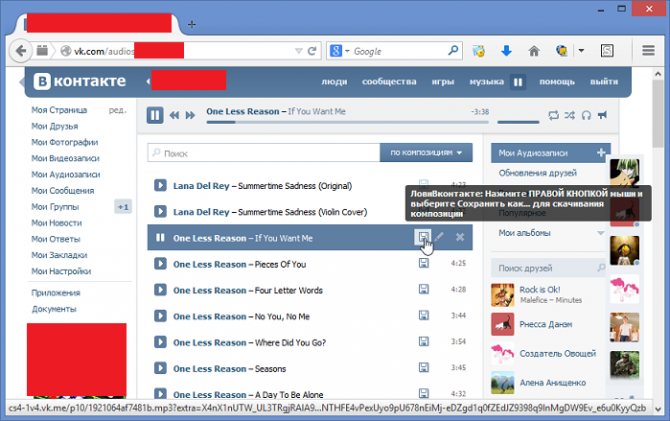Toggle repeat mode in the audio player
This screenshot has width=670, height=421.
[553, 115]
